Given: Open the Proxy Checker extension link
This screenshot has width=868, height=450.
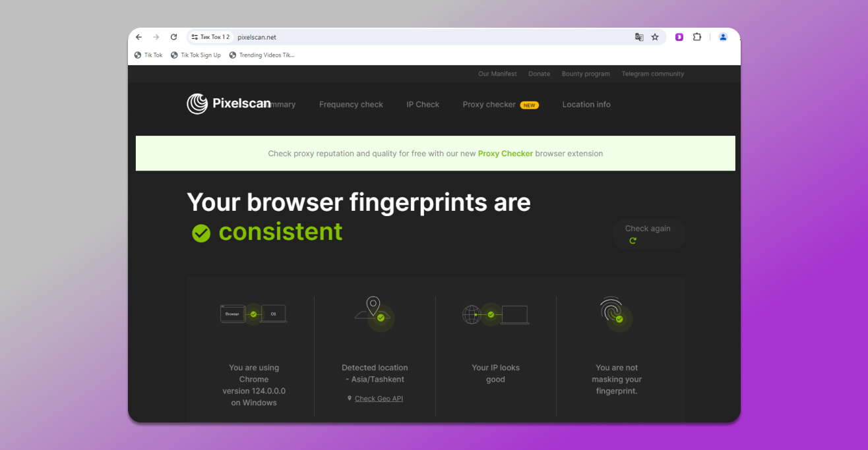Looking at the screenshot, I should [x=505, y=153].
